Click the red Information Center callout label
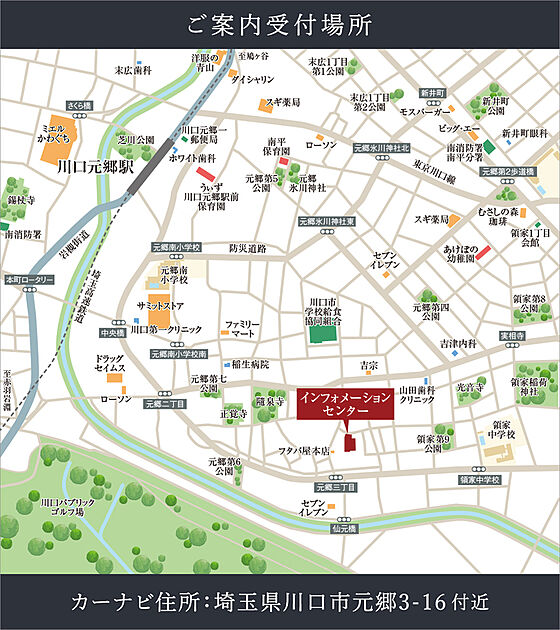The width and height of the screenshot is (560, 630). coord(345,404)
